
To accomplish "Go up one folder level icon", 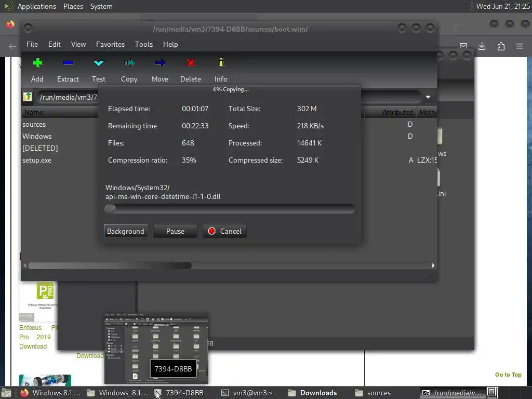I will (28, 97).
